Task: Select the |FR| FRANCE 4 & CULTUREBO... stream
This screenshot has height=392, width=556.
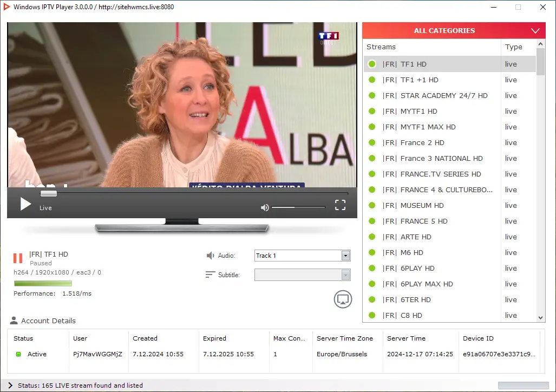Action: 450,190
